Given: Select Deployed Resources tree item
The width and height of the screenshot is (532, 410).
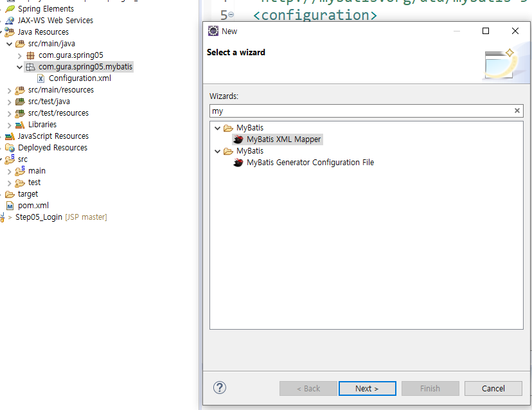Looking at the screenshot, I should pyautogui.click(x=53, y=148).
